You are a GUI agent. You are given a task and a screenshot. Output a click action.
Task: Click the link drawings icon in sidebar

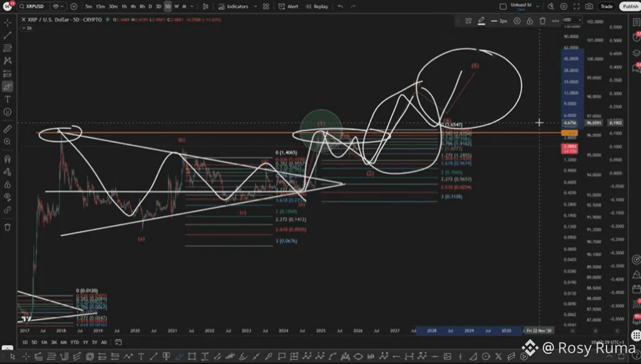point(8,210)
